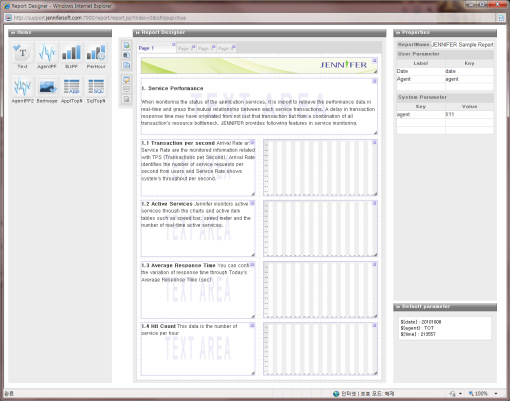Click the '$[date]' default parameter line
Viewport: 510px width, 401px height.
tap(421, 322)
